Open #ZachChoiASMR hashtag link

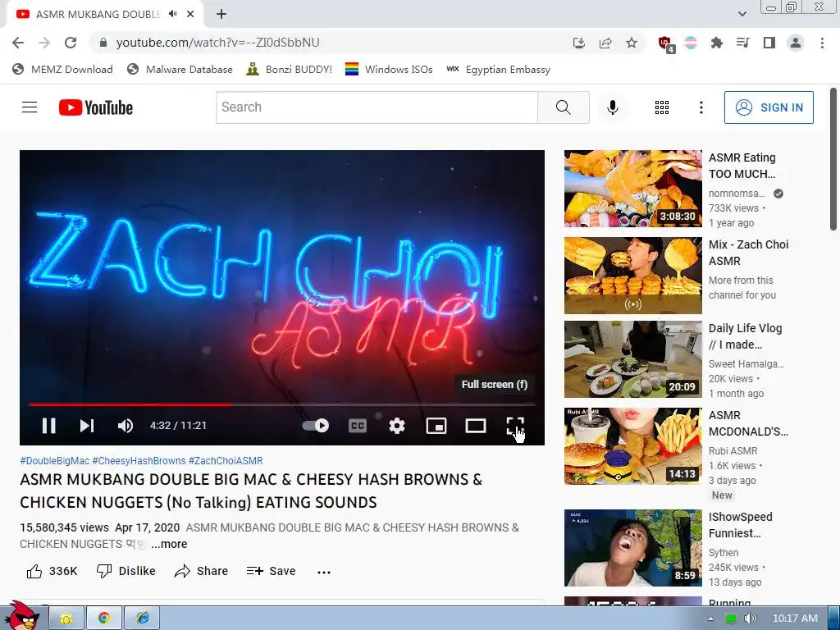click(x=226, y=461)
